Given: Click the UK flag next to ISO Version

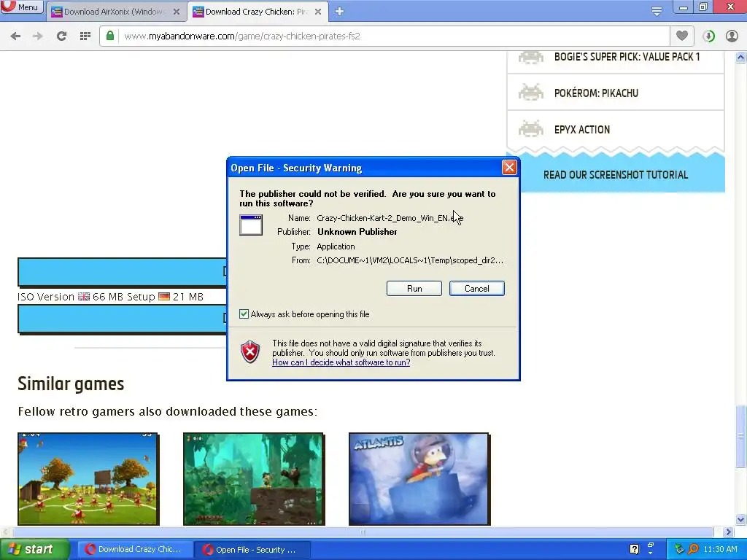Looking at the screenshot, I should point(84,297).
